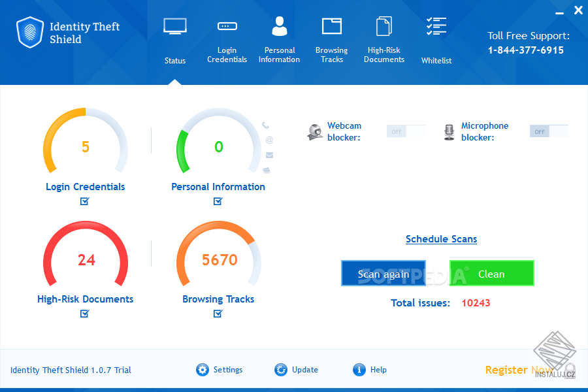The image size is (588, 392).
Task: Open the Login Credentials password-field icon
Action: (227, 26)
